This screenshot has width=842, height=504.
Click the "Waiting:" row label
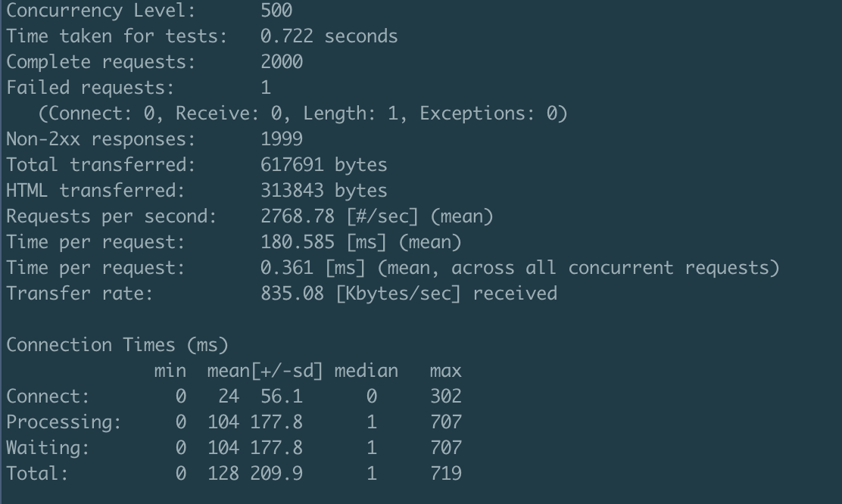pyautogui.click(x=48, y=448)
